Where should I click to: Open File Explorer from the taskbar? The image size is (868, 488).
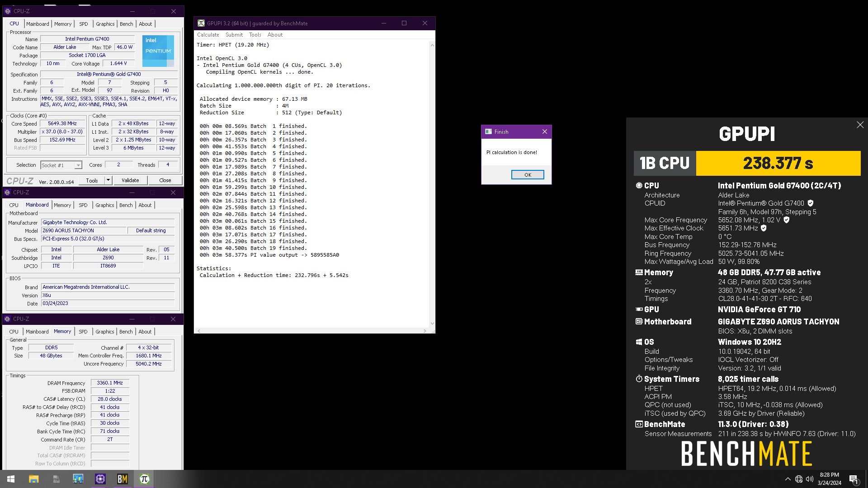(33, 479)
